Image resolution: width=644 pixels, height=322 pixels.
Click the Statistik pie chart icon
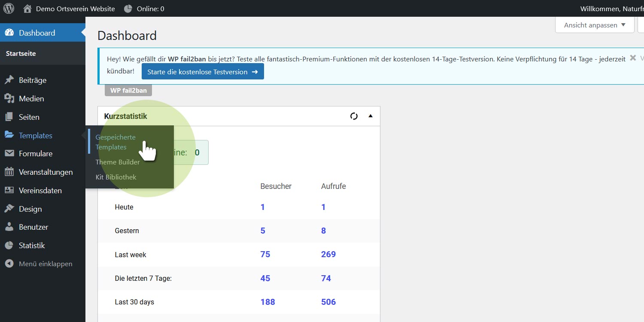click(x=9, y=245)
